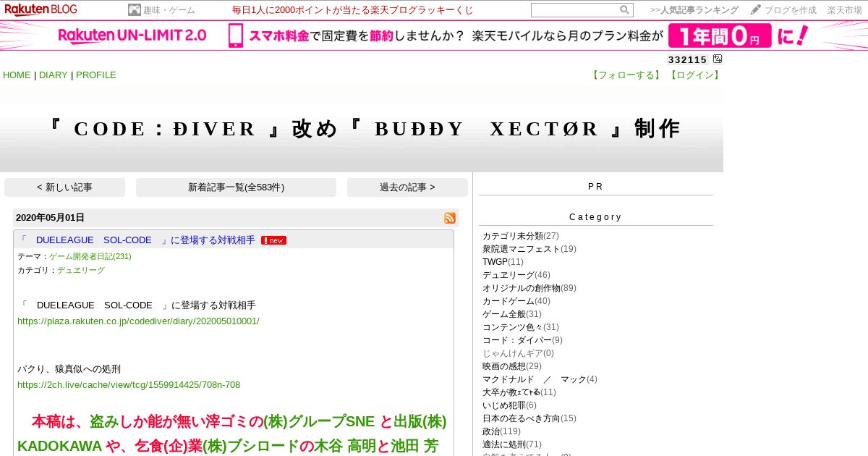Click the Rakuten BLOG logo

pos(41,9)
